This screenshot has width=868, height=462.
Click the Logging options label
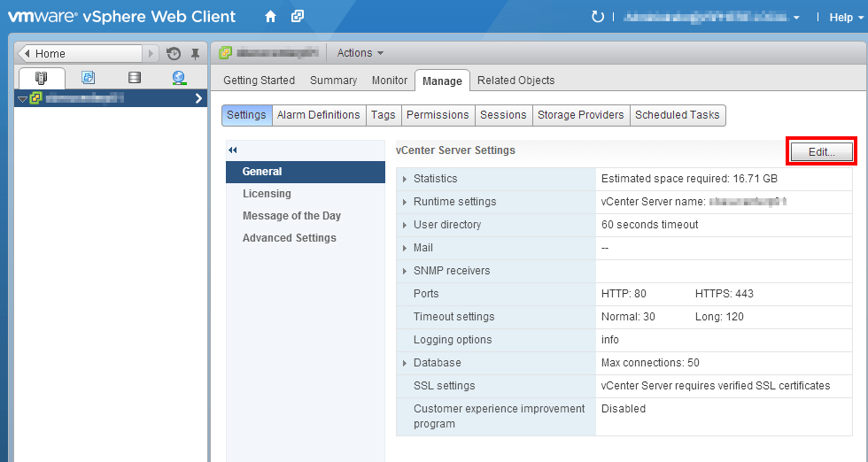pyautogui.click(x=453, y=340)
